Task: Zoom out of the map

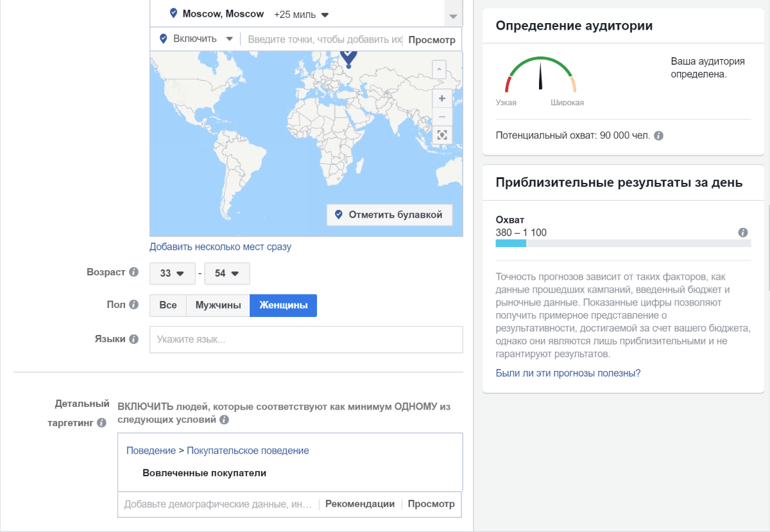Action: pos(441,116)
